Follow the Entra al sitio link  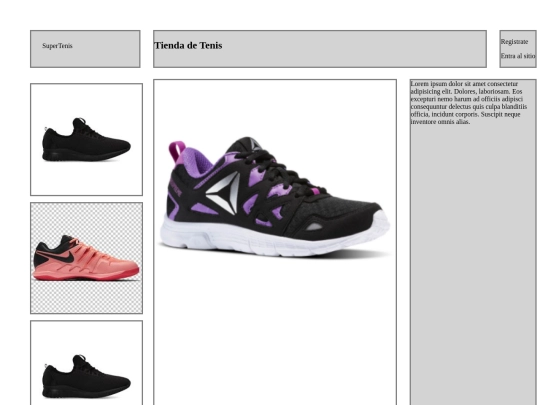click(x=518, y=56)
